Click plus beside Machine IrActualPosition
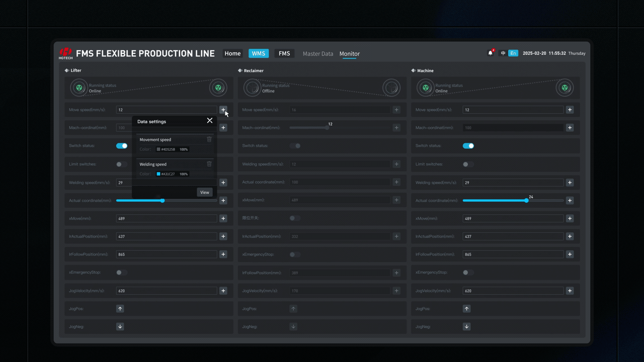Screen dimensions: 644x362 point(570,236)
